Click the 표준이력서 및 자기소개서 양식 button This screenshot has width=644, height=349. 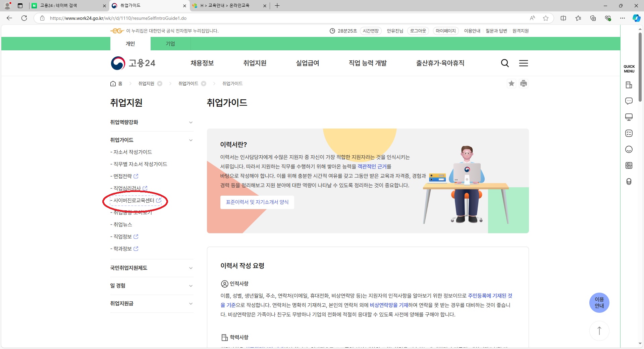(x=257, y=202)
